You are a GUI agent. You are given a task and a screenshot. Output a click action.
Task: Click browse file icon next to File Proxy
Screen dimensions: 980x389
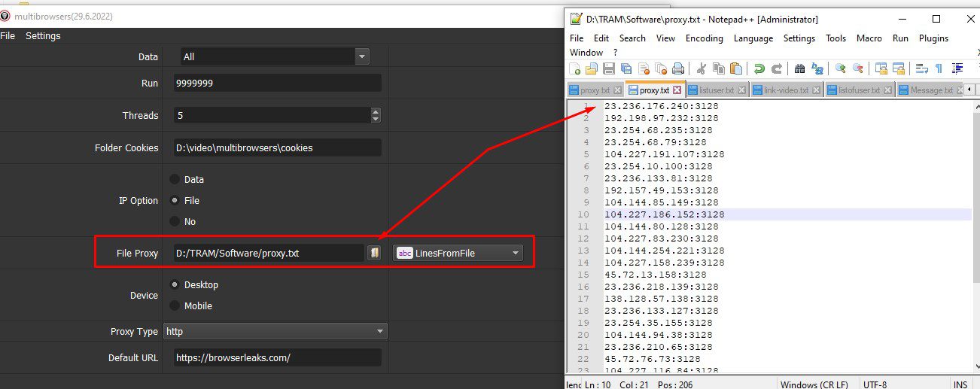point(374,253)
